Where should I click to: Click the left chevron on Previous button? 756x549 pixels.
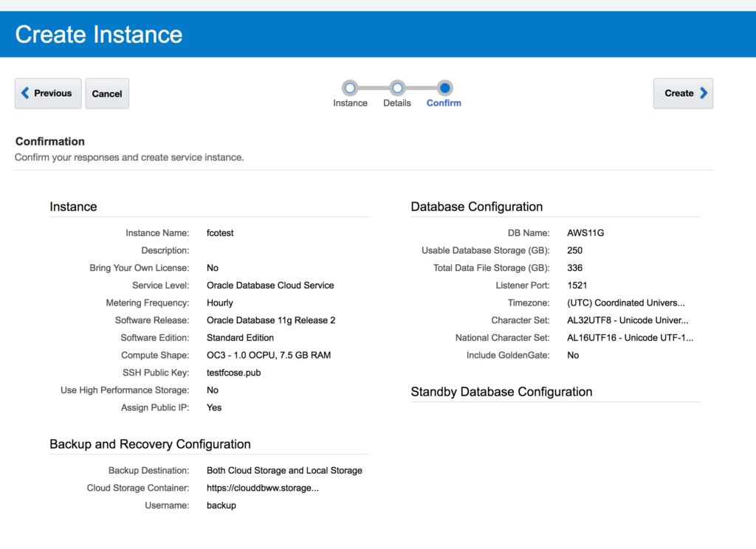(25, 94)
